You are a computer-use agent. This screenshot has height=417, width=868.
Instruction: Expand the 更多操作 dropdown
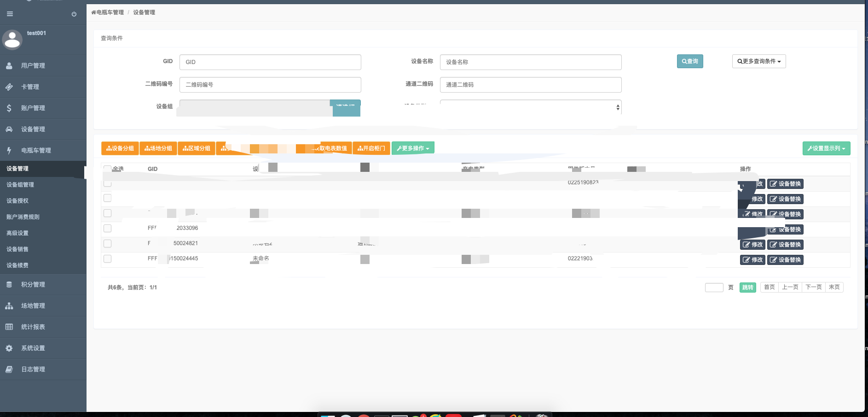[413, 148]
